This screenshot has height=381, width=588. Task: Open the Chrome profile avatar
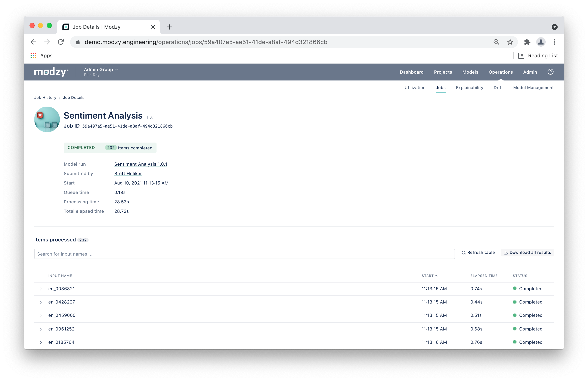(x=541, y=42)
